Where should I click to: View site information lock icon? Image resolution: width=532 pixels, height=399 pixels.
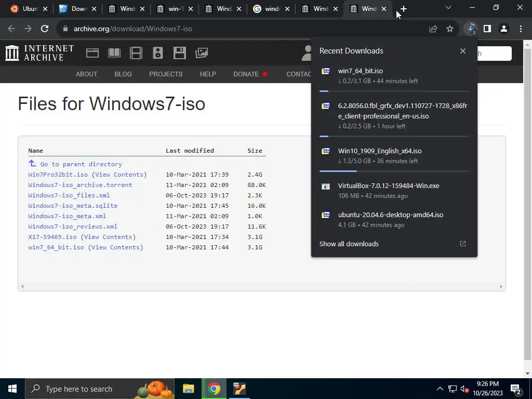[x=65, y=29]
